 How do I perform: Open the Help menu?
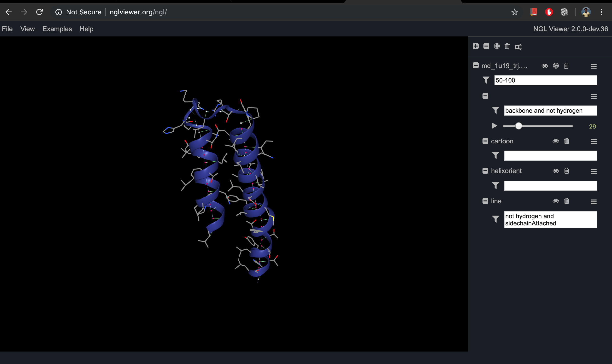86,29
